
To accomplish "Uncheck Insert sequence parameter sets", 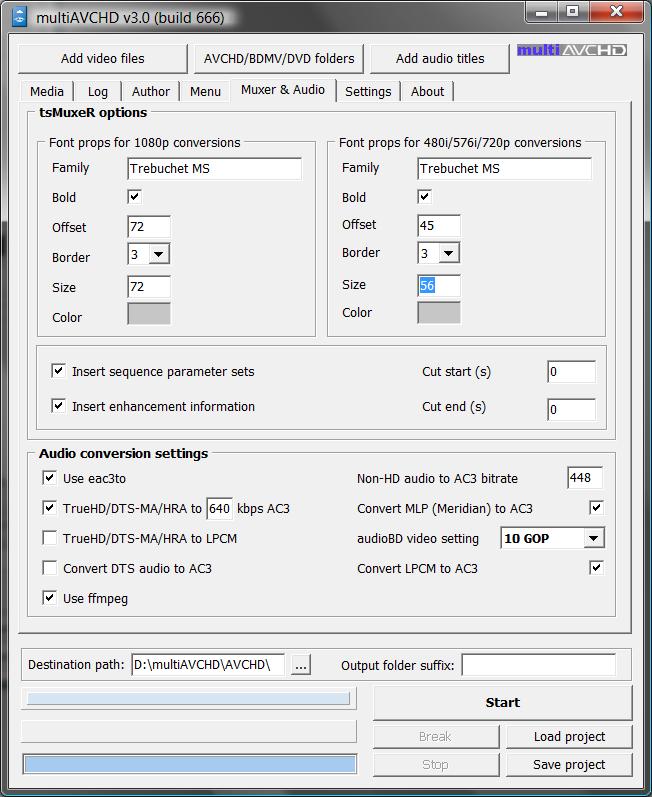I will point(58,371).
